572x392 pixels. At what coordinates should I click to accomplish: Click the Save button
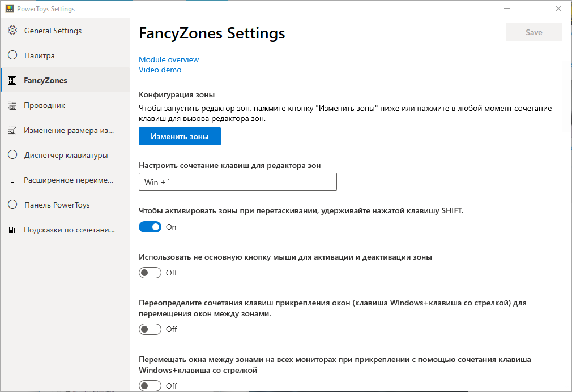(x=533, y=32)
